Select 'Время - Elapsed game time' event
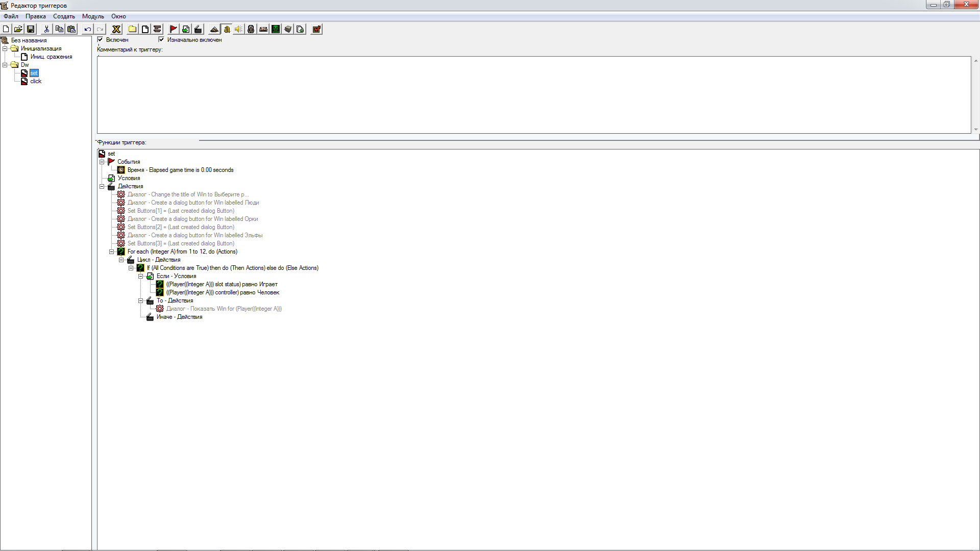 click(x=180, y=170)
